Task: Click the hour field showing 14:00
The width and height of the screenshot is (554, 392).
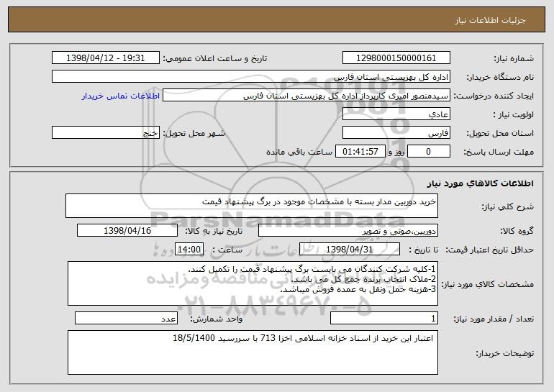Action: pyautogui.click(x=189, y=250)
